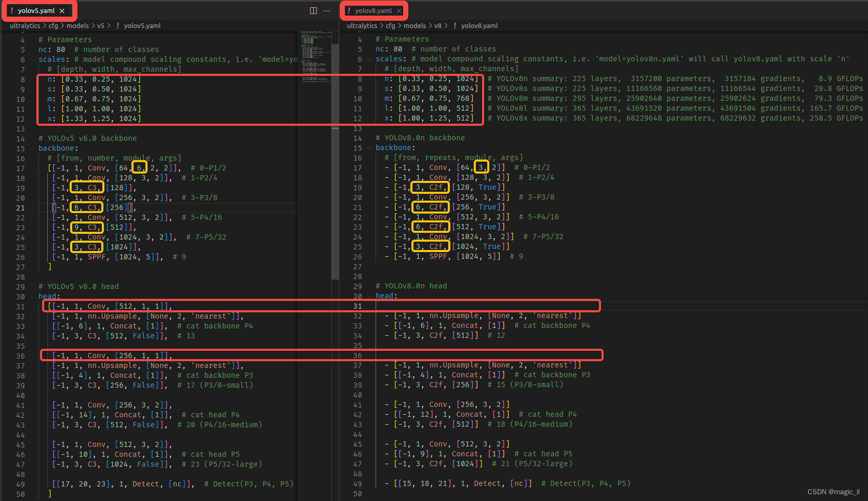
Task: Click '[-1, 1, Conv, [512, 1, 1]]' line
Action: [x=110, y=306]
